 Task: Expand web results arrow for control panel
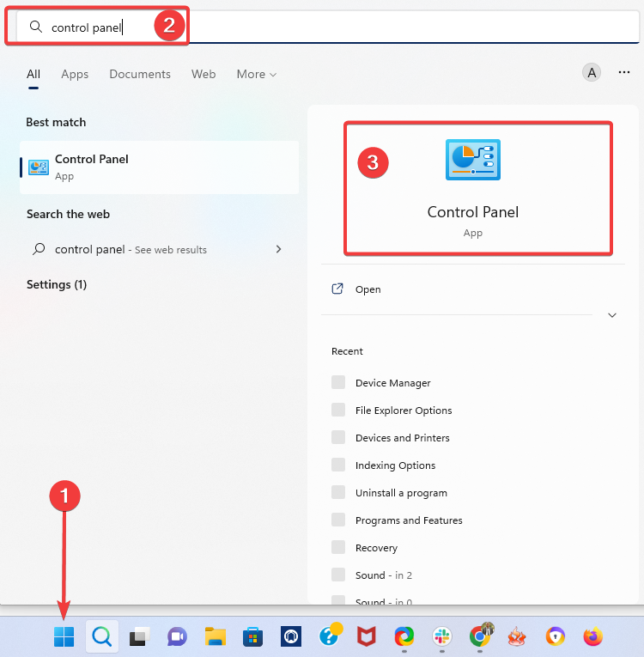[278, 249]
